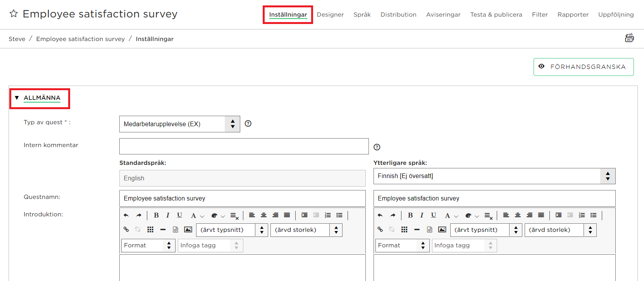Open the Ytterligare språk language dropdown
The image size is (644, 281).
494,176
